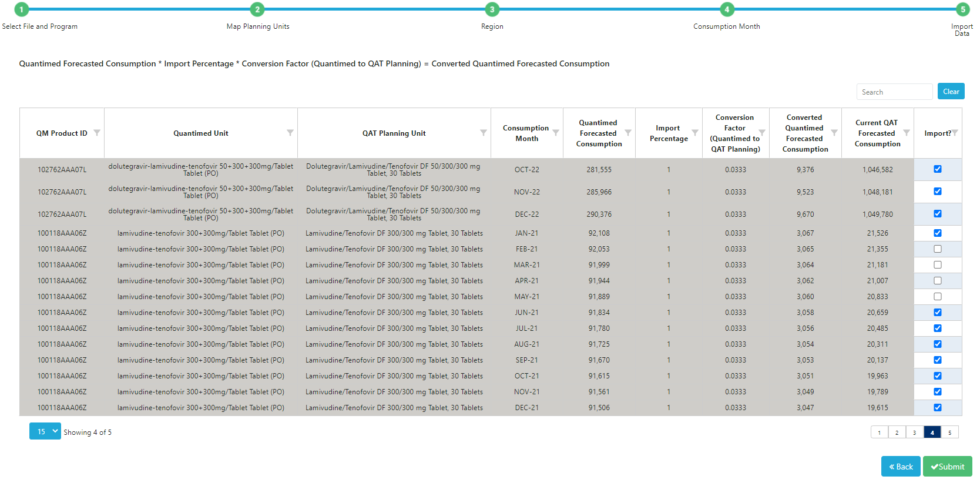The height and width of the screenshot is (493, 980).
Task: Uncheck Import for AUG-21 row
Action: [938, 344]
